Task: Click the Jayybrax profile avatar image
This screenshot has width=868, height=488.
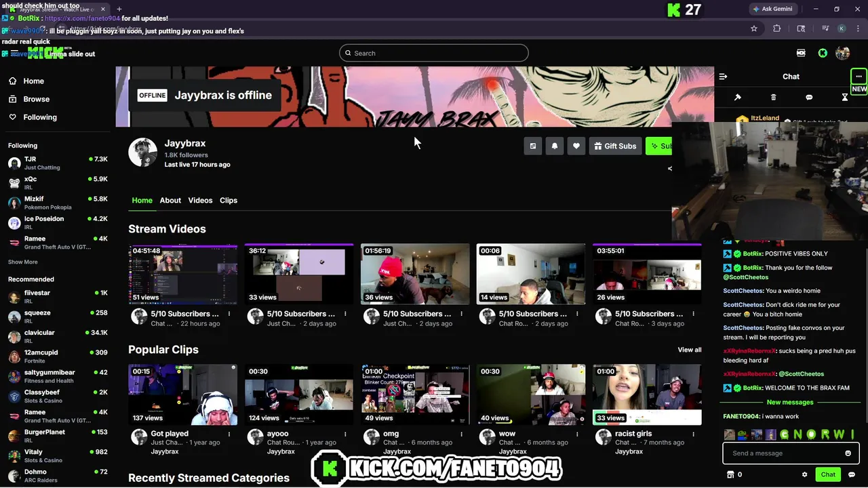Action: click(x=143, y=152)
